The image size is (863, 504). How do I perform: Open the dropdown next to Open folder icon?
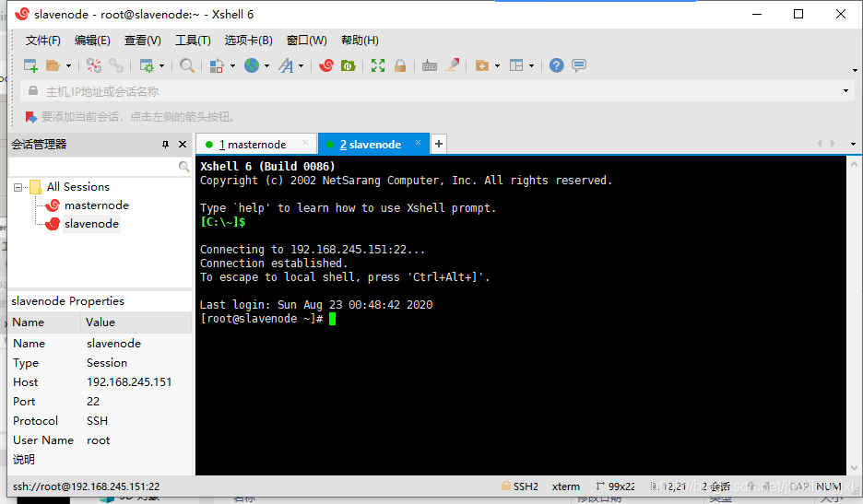(x=69, y=66)
